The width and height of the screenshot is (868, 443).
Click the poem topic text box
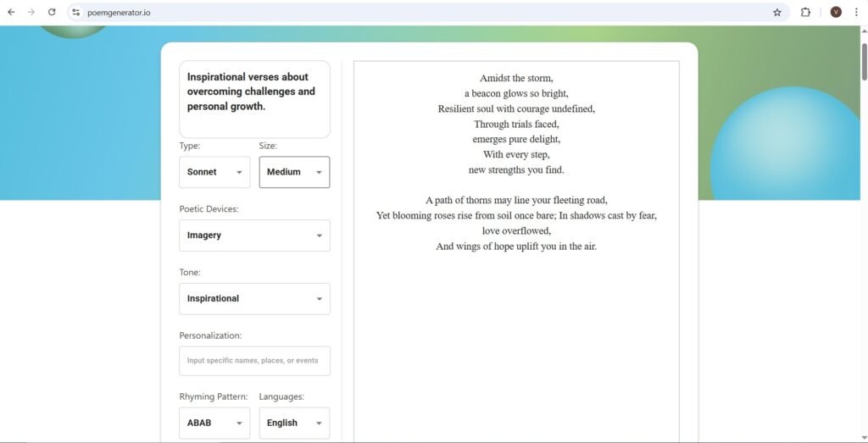click(x=254, y=100)
